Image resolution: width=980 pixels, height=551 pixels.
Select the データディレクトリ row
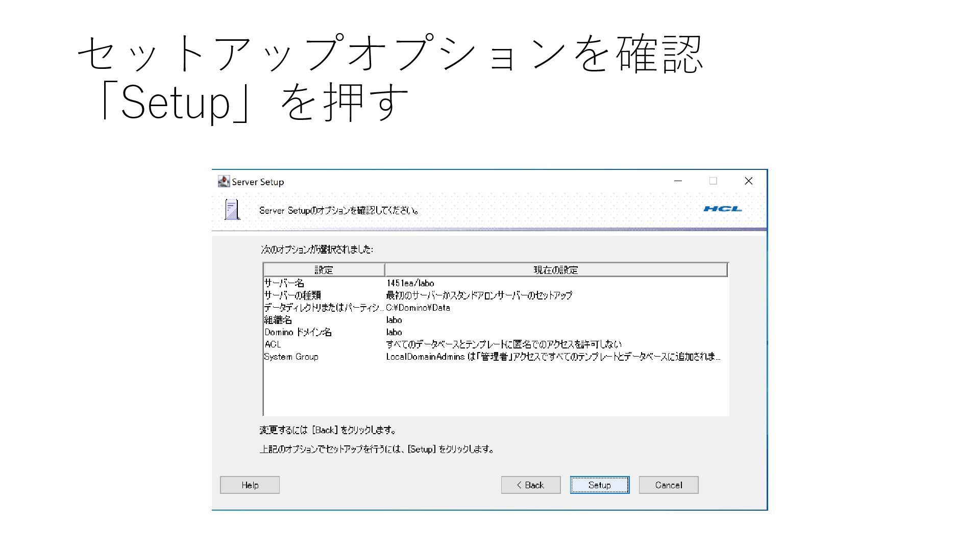point(324,308)
